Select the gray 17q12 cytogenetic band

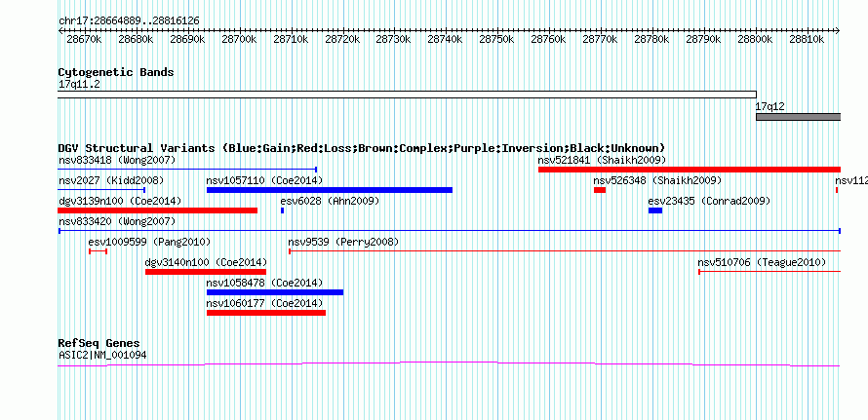(798, 117)
